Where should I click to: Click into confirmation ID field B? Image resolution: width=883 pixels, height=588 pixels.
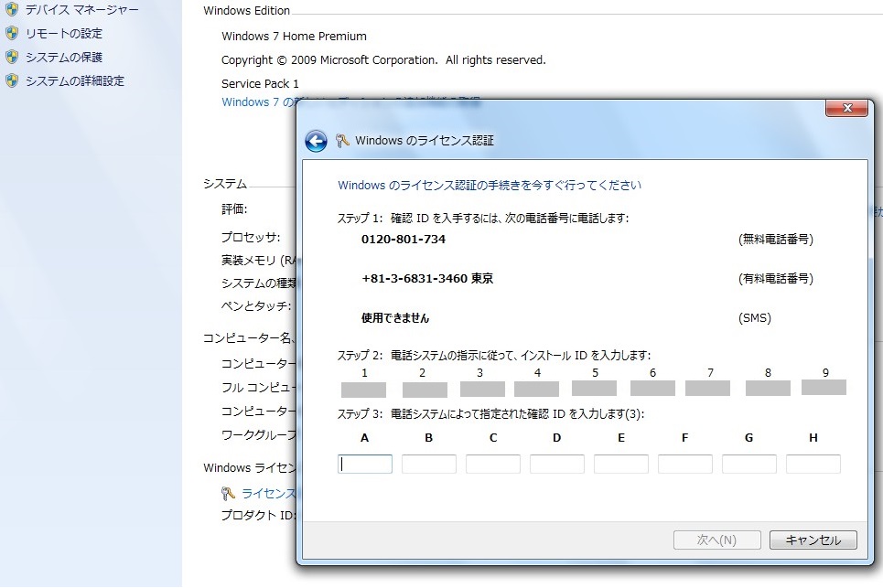[429, 464]
